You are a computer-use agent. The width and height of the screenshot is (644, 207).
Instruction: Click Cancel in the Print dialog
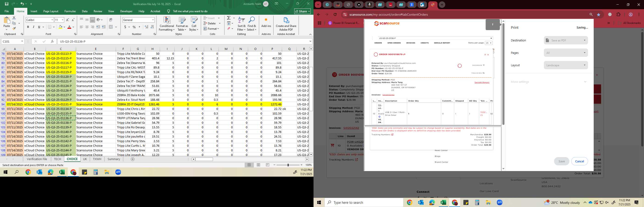point(579,161)
